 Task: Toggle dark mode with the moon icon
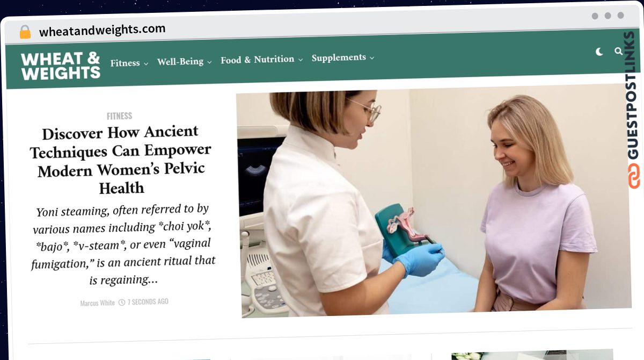click(599, 52)
